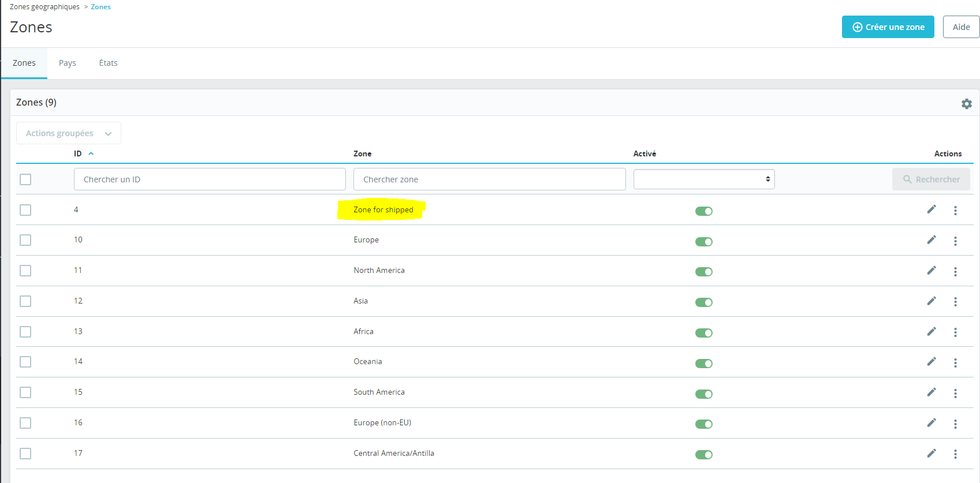Click the Aide help button
The height and width of the screenshot is (483, 980).
pyautogui.click(x=961, y=27)
